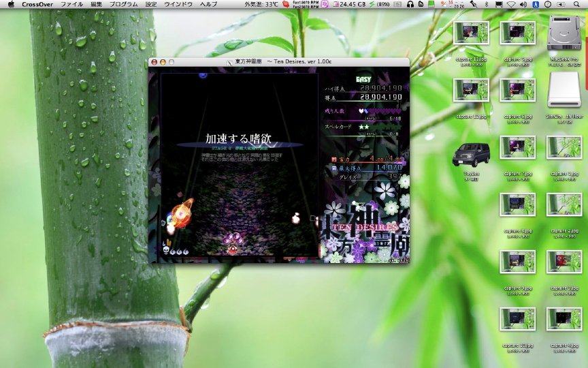Select the SimCity removable disk icon
The height and width of the screenshot is (368, 588).
564,90
